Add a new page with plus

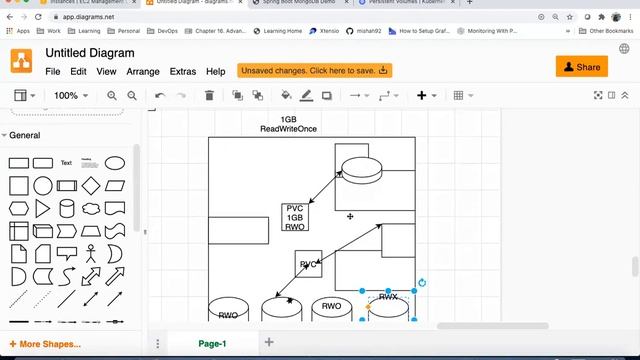[x=269, y=342]
